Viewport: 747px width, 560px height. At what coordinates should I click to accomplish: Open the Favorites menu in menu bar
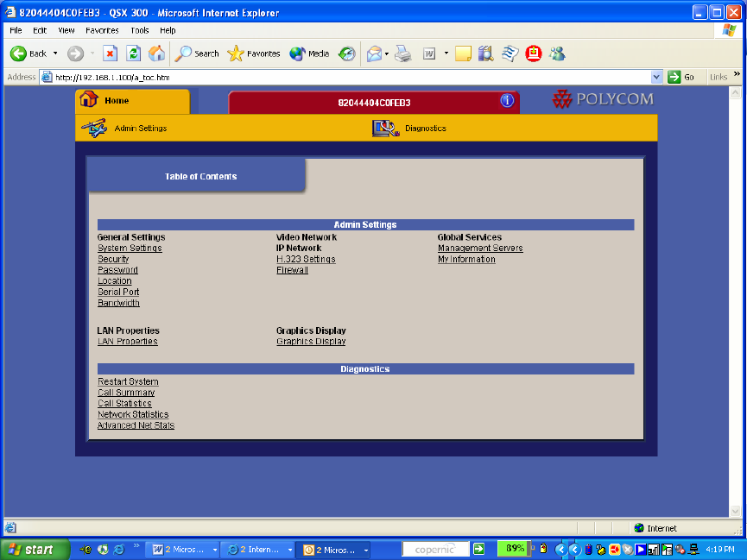point(102,30)
